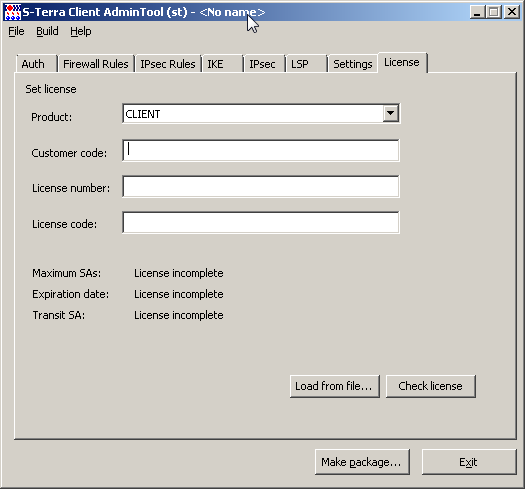Click Make package button
The image size is (525, 489).
coord(362,462)
